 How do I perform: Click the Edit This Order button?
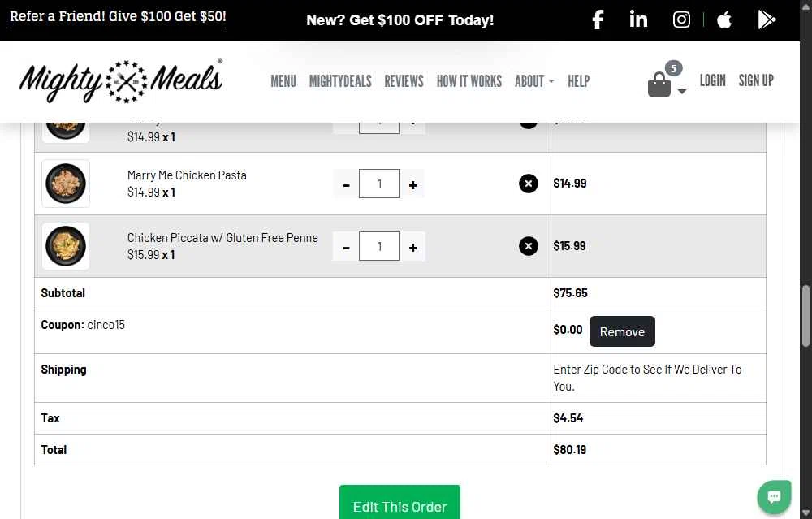pyautogui.click(x=400, y=503)
